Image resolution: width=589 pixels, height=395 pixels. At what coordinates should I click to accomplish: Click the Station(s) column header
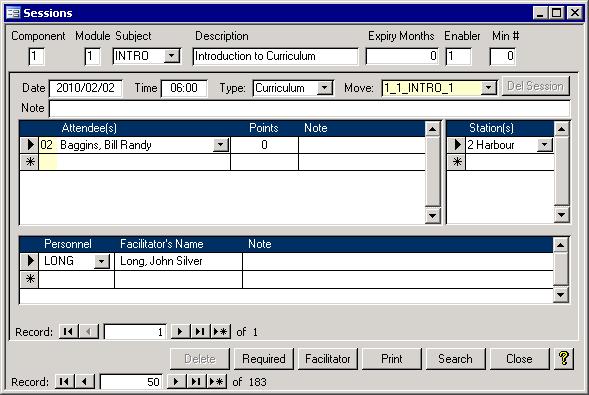tap(491, 128)
